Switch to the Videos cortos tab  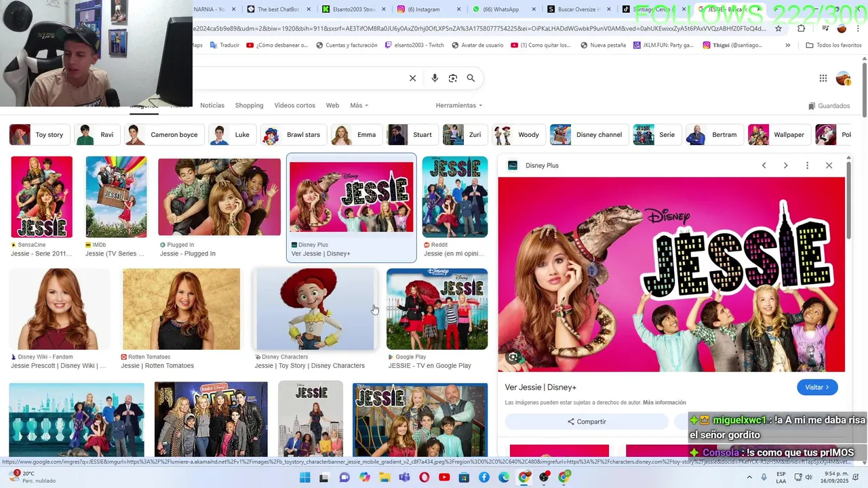294,106
